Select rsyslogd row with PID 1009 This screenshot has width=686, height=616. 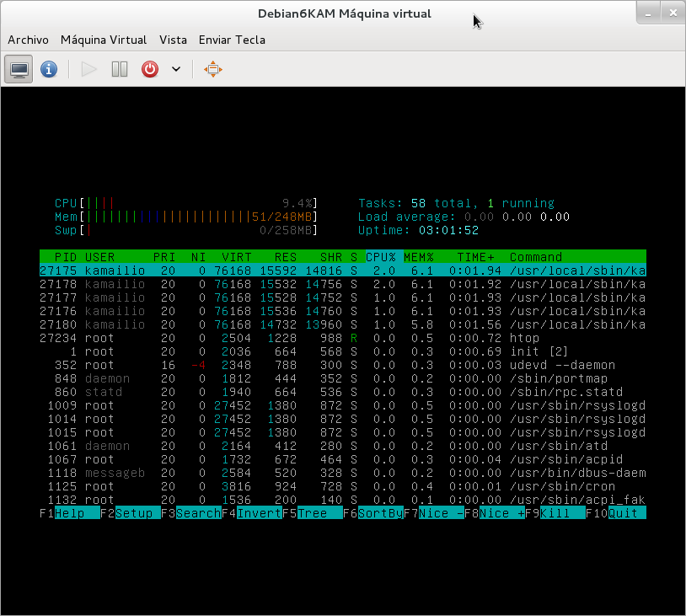pos(342,405)
